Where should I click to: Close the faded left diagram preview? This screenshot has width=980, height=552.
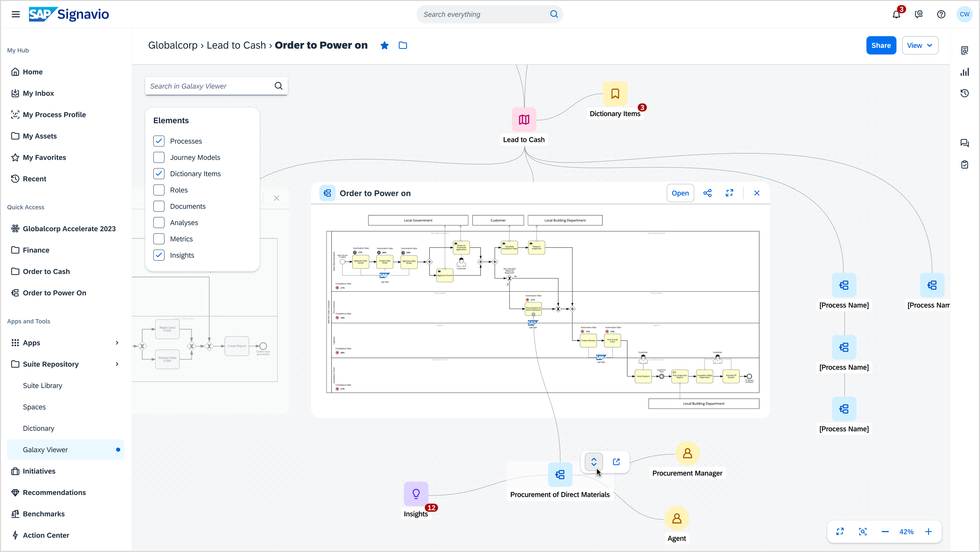click(x=276, y=198)
